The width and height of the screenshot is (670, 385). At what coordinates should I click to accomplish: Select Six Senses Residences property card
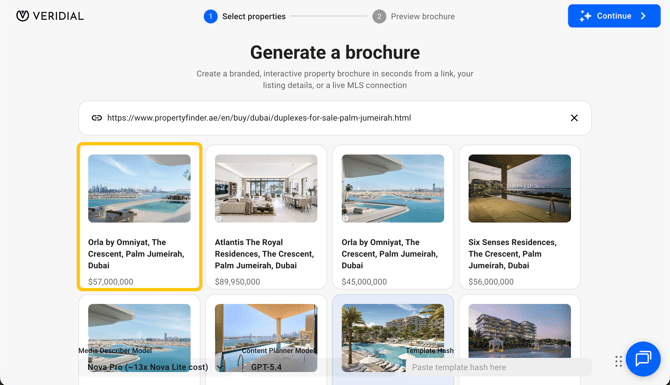520,217
